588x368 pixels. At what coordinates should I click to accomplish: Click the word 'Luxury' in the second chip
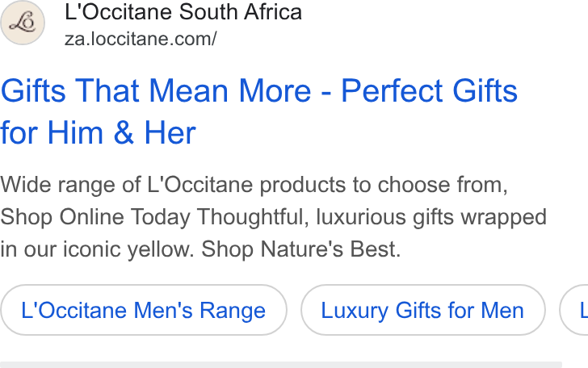pyautogui.click(x=355, y=311)
